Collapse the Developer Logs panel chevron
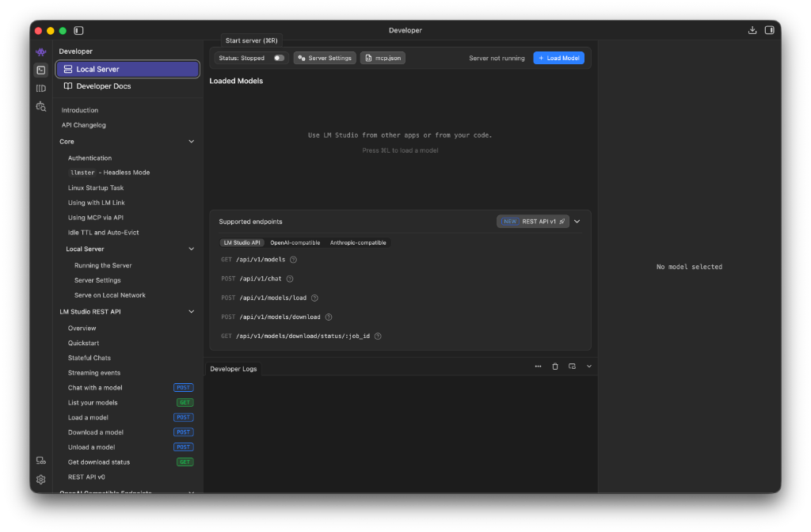Screen dimensions: 811x532 click(x=588, y=366)
